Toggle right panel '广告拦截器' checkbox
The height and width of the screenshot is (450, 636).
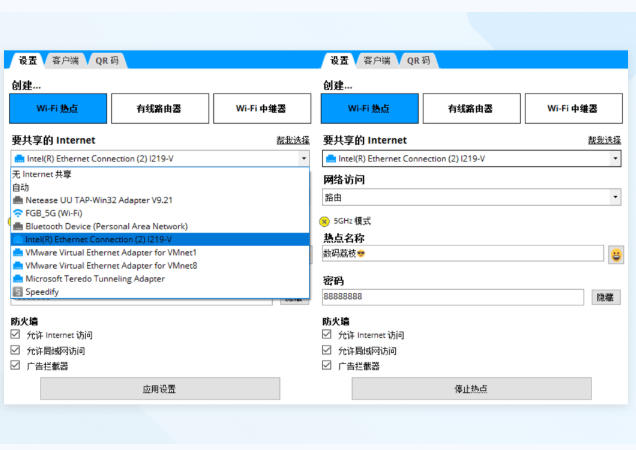point(327,365)
